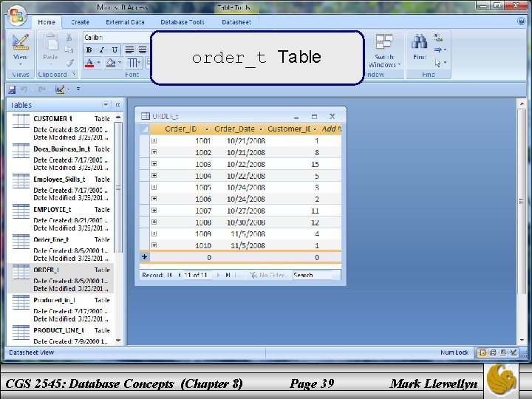
Task: Align text left in Font group
Action: [129, 50]
